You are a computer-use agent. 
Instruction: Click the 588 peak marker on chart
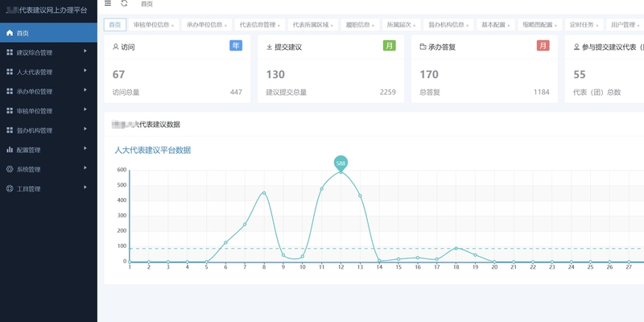pos(341,163)
